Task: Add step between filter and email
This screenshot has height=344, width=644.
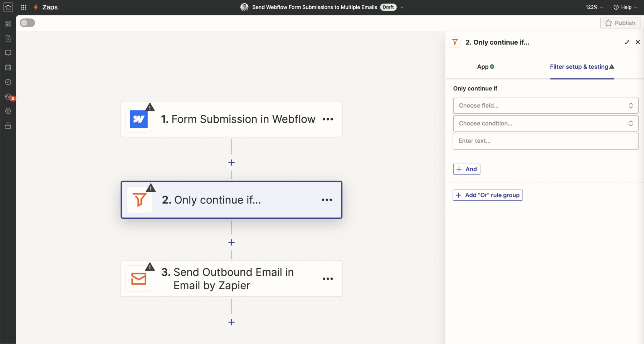Action: (x=231, y=242)
